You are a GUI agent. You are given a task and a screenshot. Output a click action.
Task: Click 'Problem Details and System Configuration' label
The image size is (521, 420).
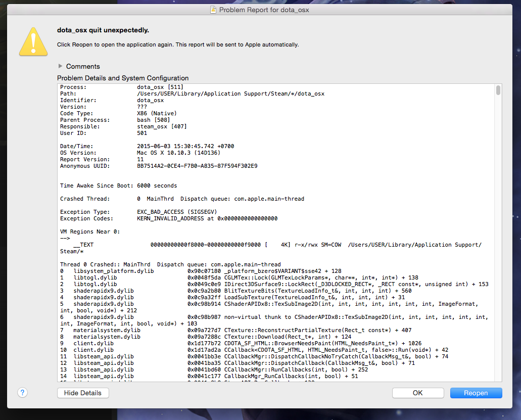tap(123, 78)
